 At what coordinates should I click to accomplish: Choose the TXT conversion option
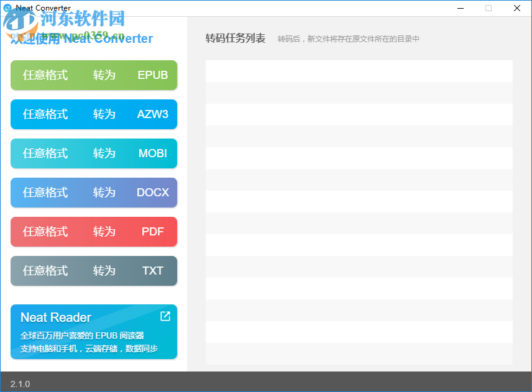(93, 271)
